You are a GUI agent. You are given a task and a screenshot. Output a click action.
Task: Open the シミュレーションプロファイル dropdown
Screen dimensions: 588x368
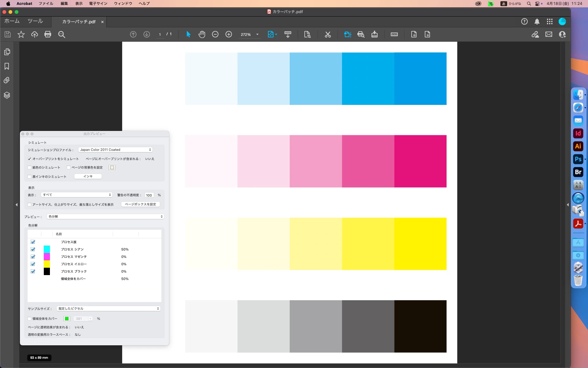point(115,150)
